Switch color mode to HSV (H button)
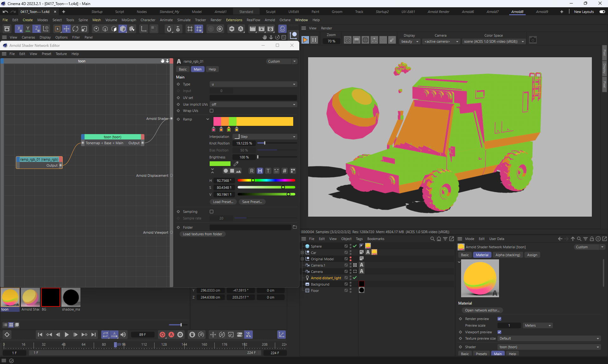This screenshot has width=608, height=364. coord(260,171)
